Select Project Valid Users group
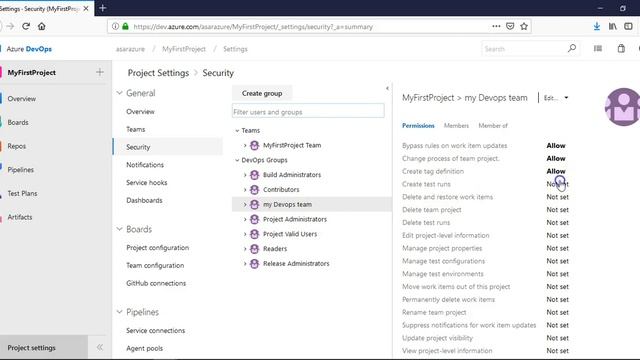Image resolution: width=640 pixels, height=360 pixels. click(x=290, y=234)
